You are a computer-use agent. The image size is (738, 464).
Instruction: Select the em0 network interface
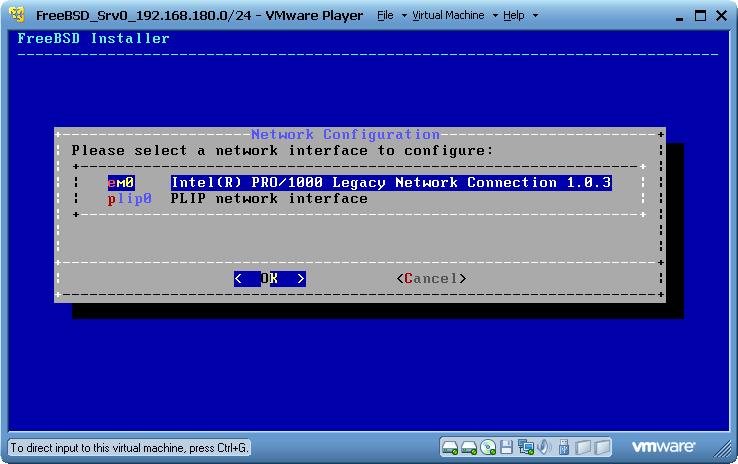(x=121, y=183)
